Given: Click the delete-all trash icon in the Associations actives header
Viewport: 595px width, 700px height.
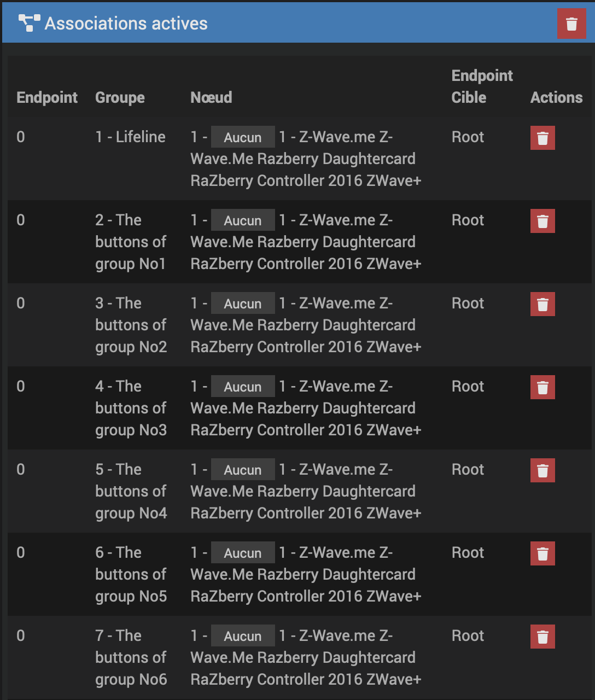Looking at the screenshot, I should 571,24.
